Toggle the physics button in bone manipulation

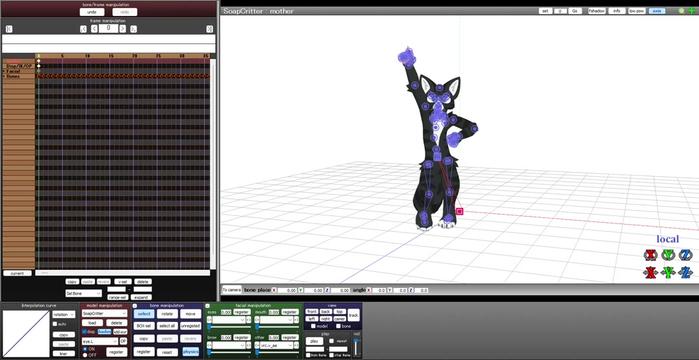pyautogui.click(x=191, y=352)
